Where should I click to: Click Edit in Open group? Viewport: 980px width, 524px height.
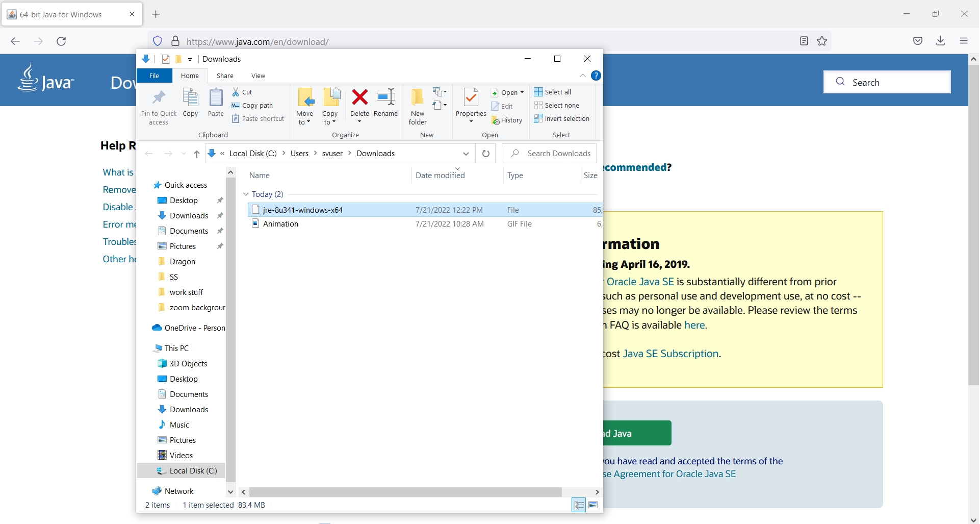[502, 106]
